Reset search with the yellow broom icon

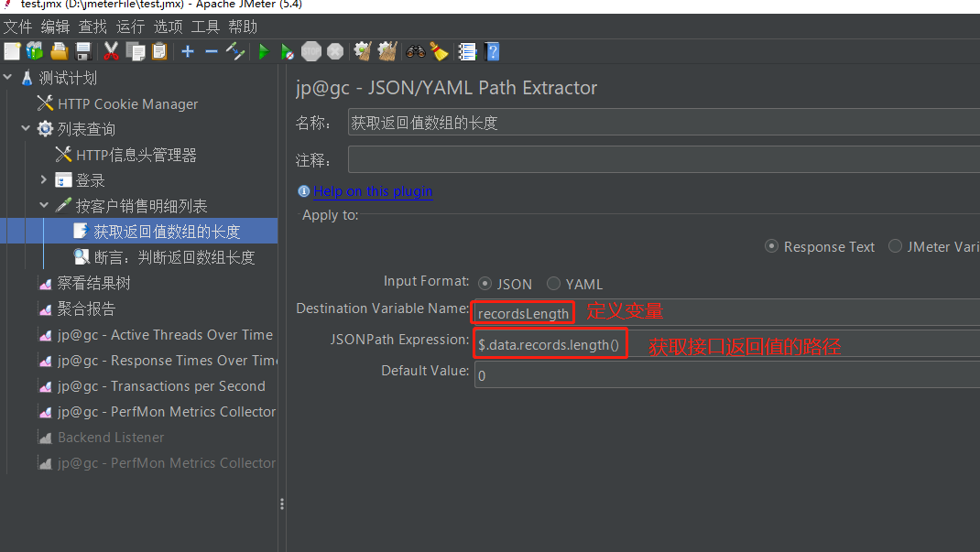[440, 51]
